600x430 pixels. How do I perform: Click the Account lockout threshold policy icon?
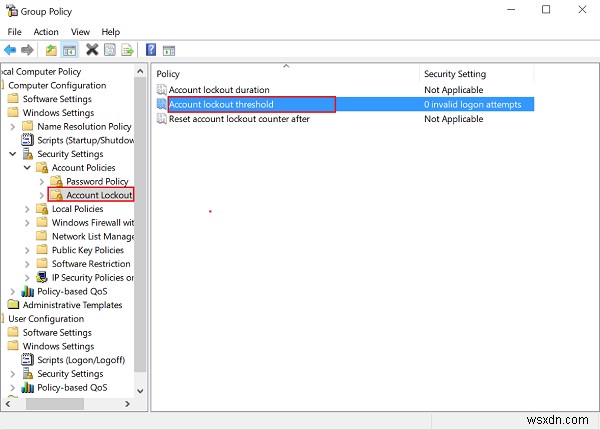pyautogui.click(x=161, y=104)
